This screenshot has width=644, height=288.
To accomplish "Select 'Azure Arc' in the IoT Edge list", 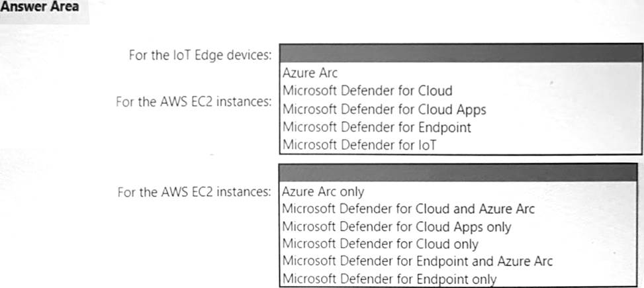I will pos(310,73).
